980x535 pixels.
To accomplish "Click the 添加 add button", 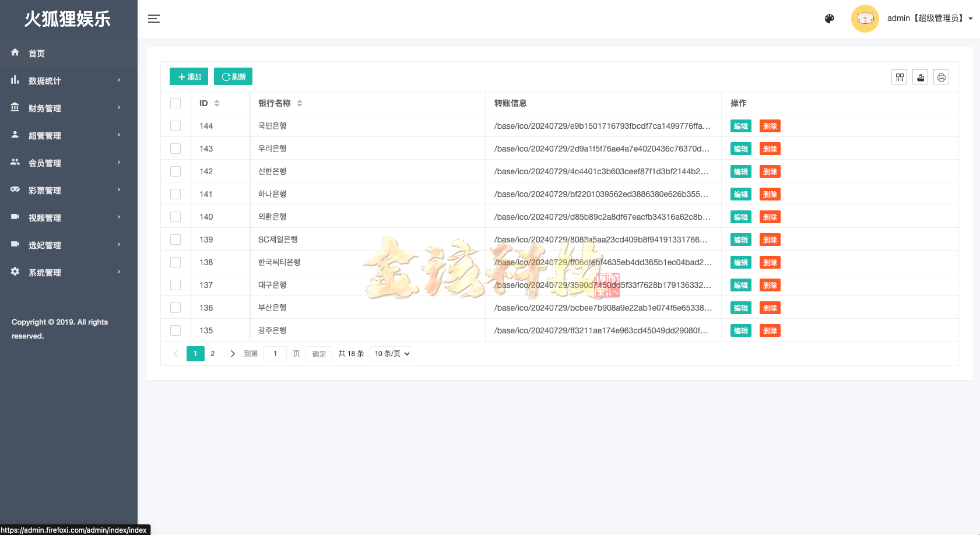I will coord(188,76).
